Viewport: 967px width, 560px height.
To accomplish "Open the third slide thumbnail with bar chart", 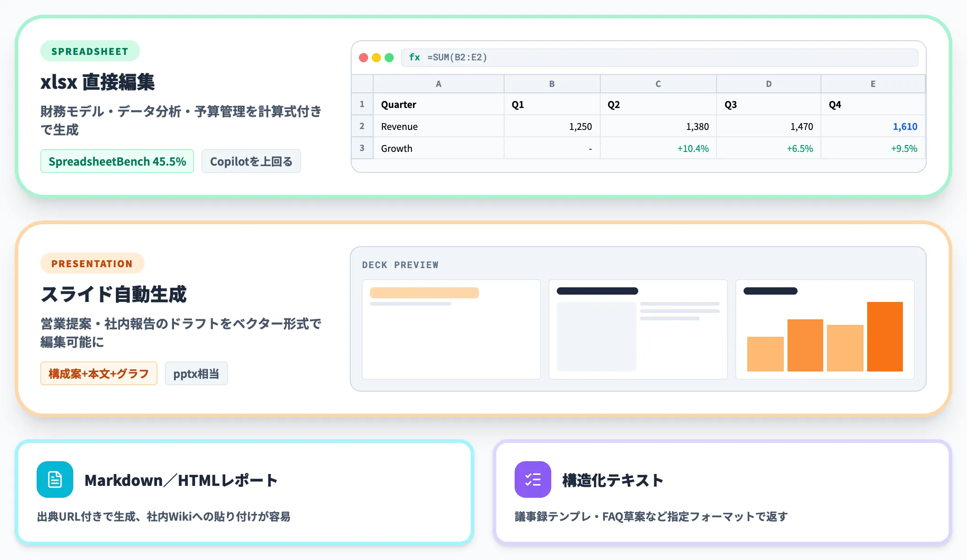I will point(825,329).
